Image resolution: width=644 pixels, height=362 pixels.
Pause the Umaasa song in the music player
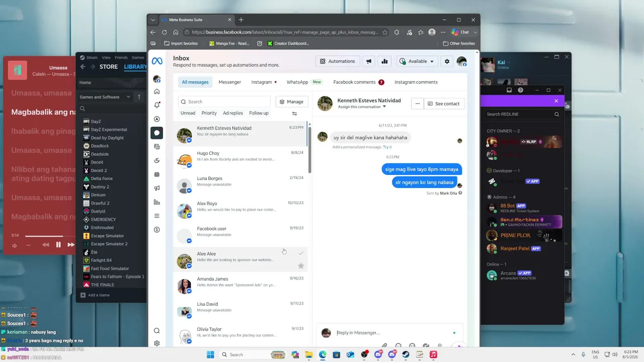[58, 245]
